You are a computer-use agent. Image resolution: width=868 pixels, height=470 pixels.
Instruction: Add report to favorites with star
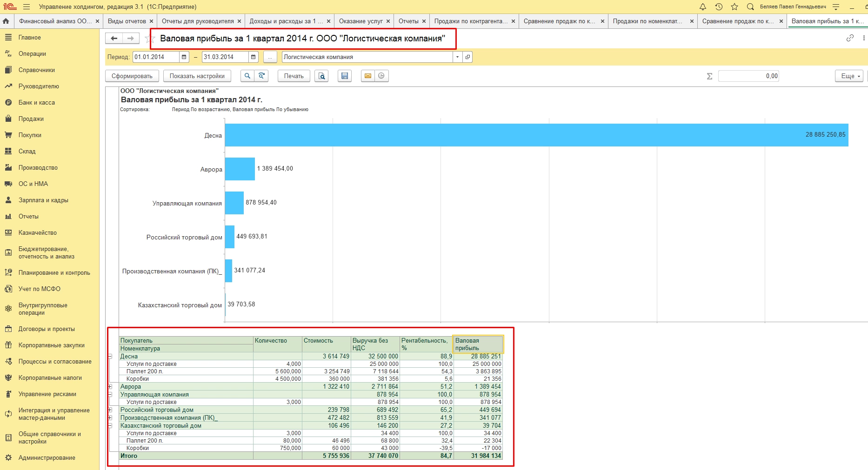point(149,39)
